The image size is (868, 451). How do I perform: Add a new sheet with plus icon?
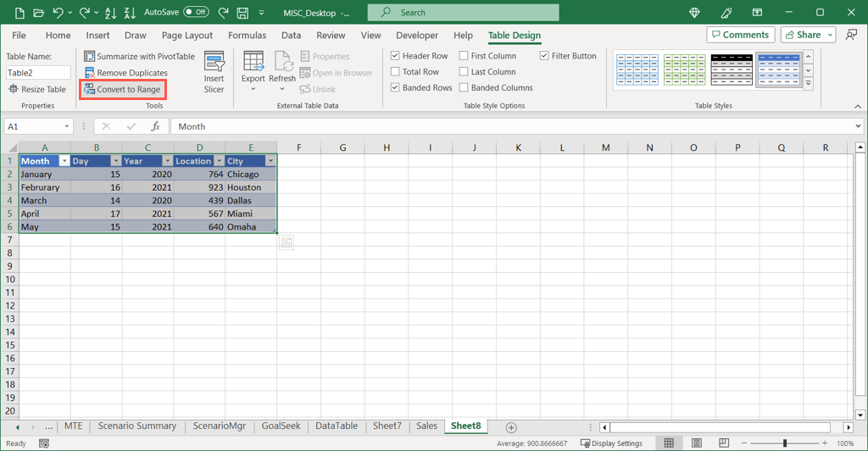[x=510, y=427]
